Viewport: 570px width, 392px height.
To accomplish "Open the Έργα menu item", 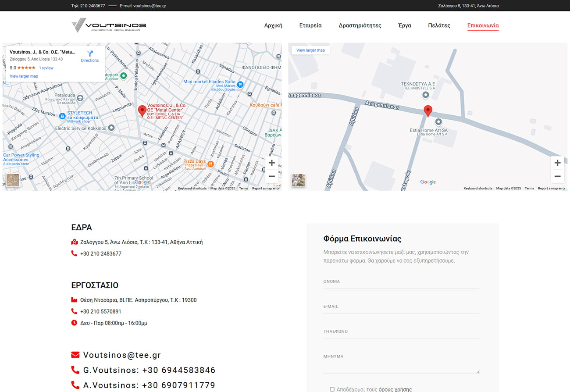I will point(404,25).
